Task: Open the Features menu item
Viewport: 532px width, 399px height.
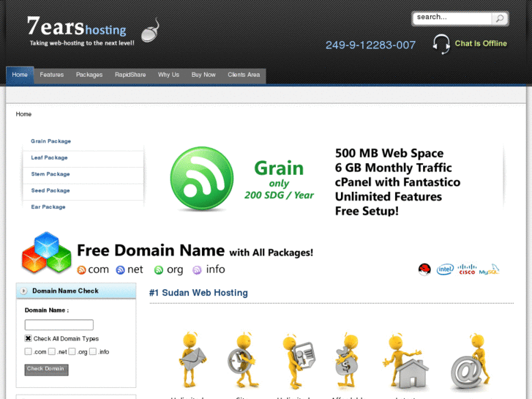Action: (x=51, y=75)
